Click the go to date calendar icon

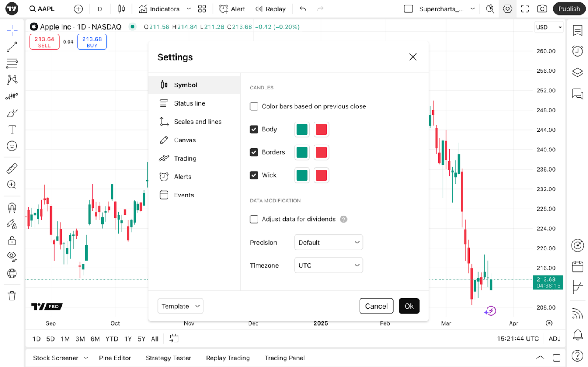[x=174, y=339]
